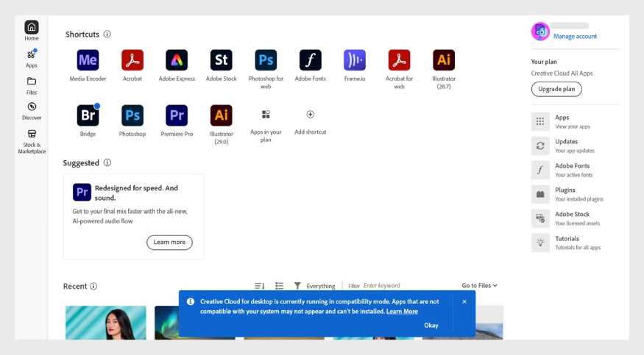Follow the Learn More link in notification
644x355 pixels.
[402, 312]
